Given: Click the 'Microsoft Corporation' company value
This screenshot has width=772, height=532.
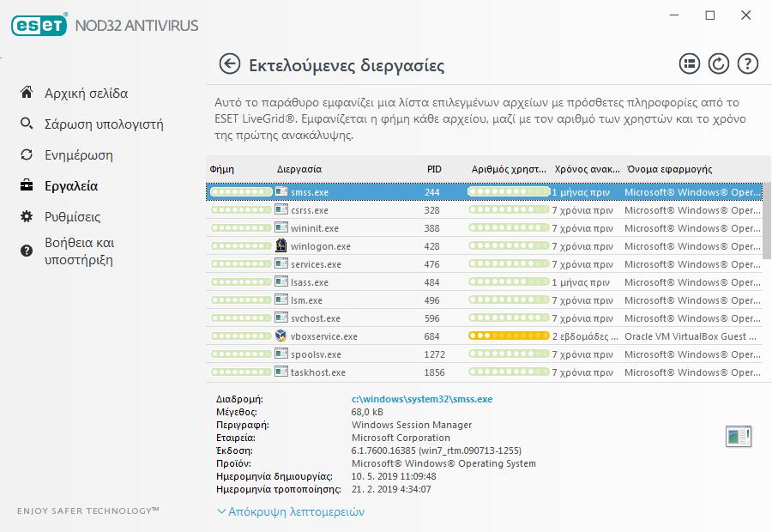Looking at the screenshot, I should pos(401,438).
